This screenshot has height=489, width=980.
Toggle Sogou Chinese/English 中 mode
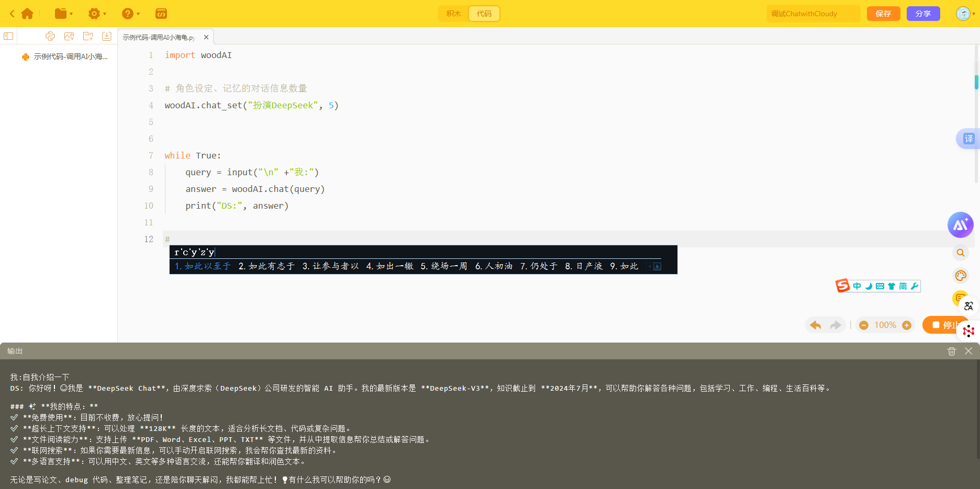[x=857, y=286]
